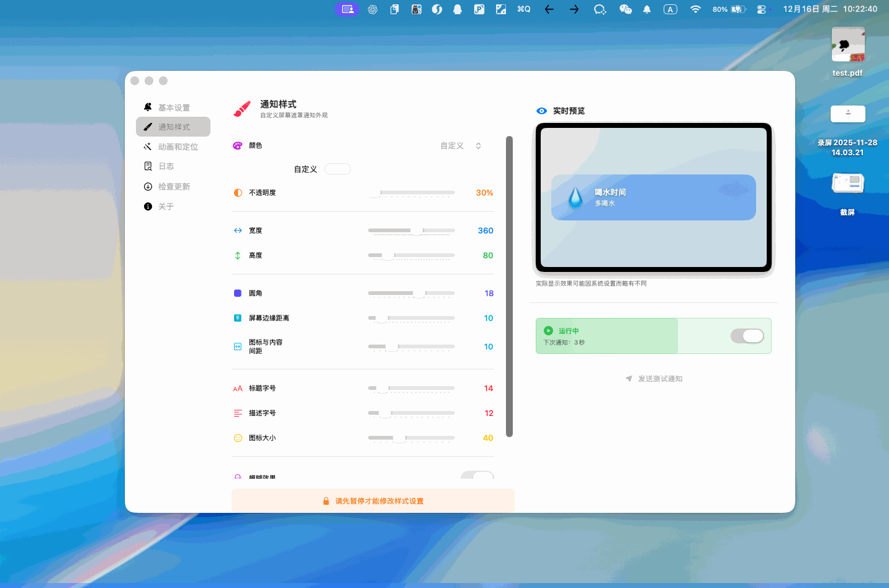Click the lines icon beside 描述字号

[x=238, y=413]
